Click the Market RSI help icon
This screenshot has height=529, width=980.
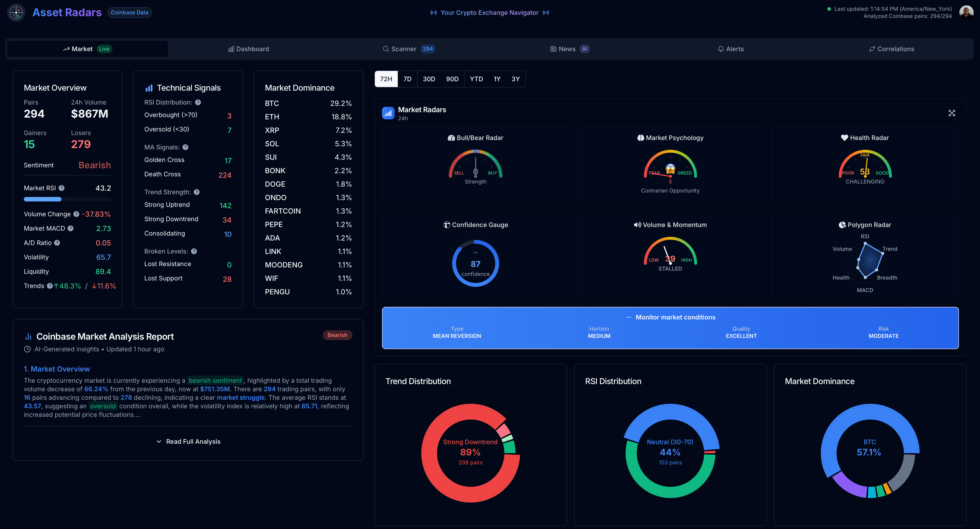click(62, 188)
